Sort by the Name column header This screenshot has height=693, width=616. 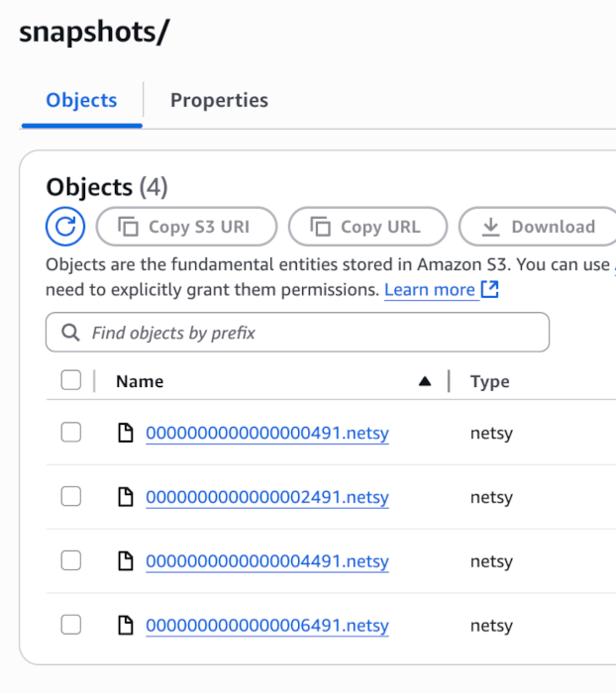point(140,381)
